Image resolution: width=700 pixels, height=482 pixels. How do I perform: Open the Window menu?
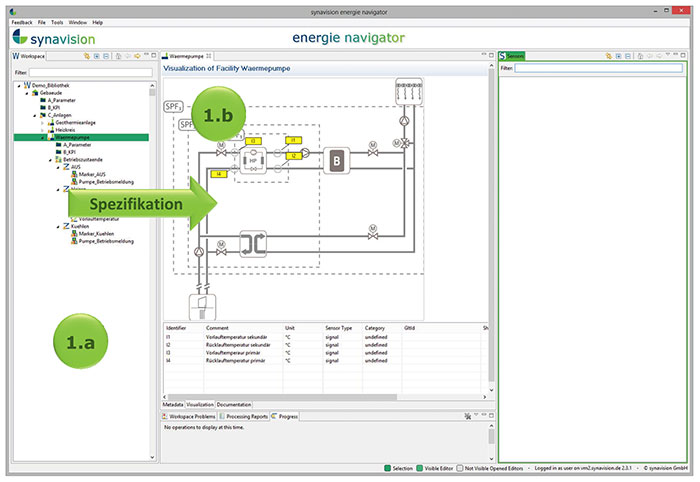coord(78,22)
